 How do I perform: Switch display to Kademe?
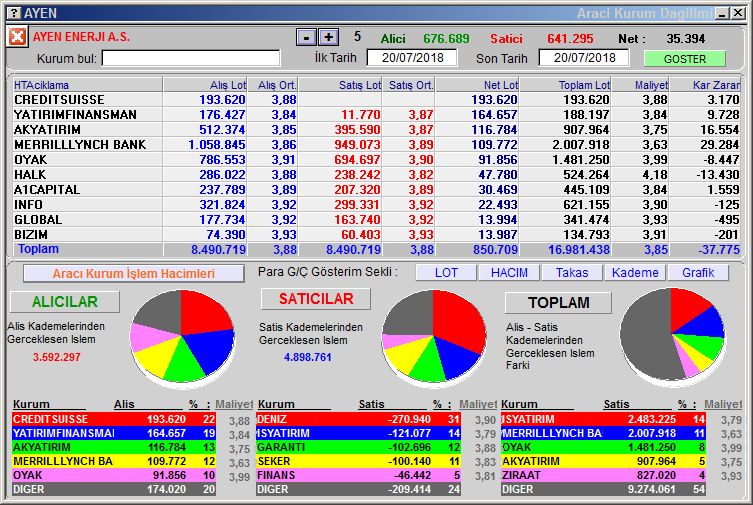tap(635, 273)
